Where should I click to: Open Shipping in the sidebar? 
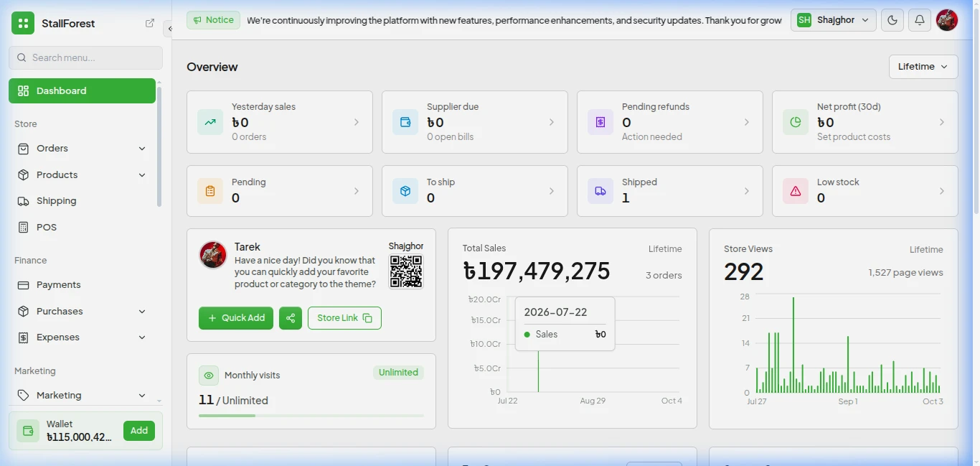pos(82,201)
